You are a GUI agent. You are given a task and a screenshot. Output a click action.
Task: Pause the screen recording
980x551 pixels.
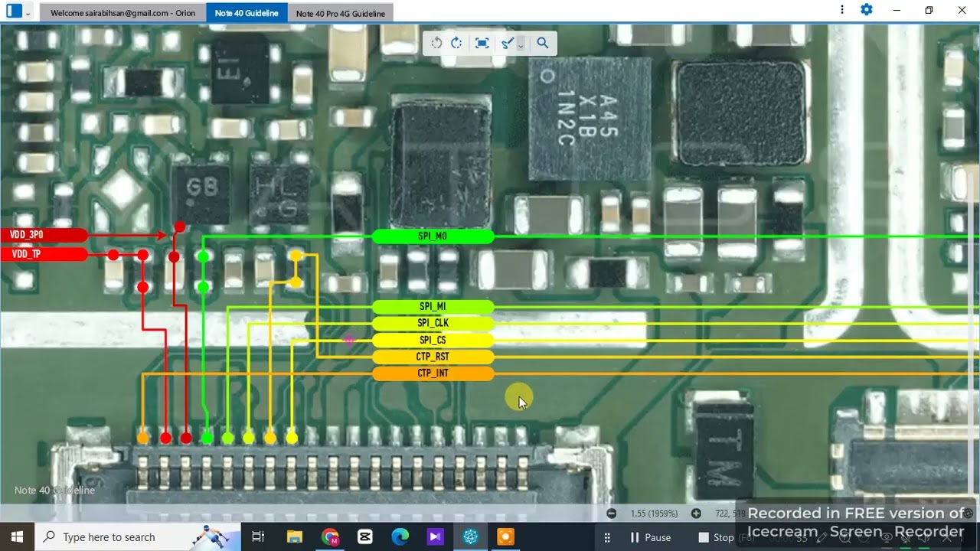pos(650,537)
